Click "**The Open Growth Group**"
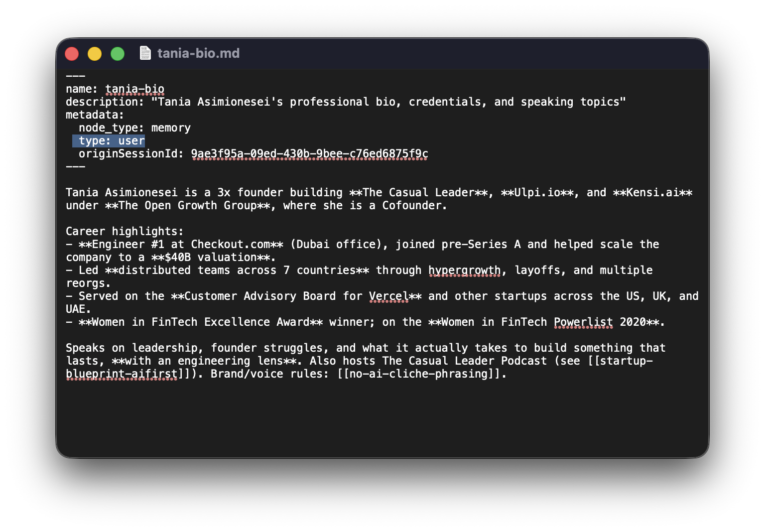This screenshot has width=765, height=532. 187,206
